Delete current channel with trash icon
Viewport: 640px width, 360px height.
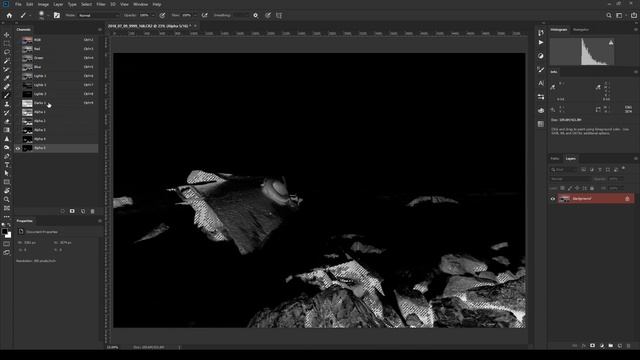coord(93,211)
